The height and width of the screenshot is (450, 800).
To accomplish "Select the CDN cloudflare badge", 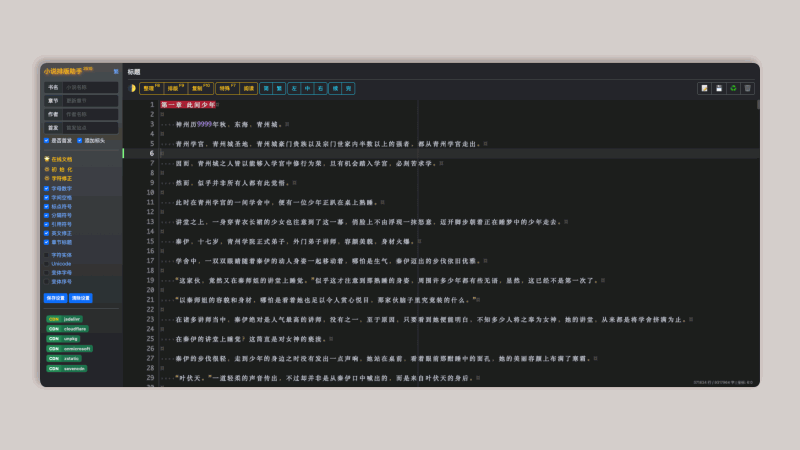I will (x=67, y=329).
